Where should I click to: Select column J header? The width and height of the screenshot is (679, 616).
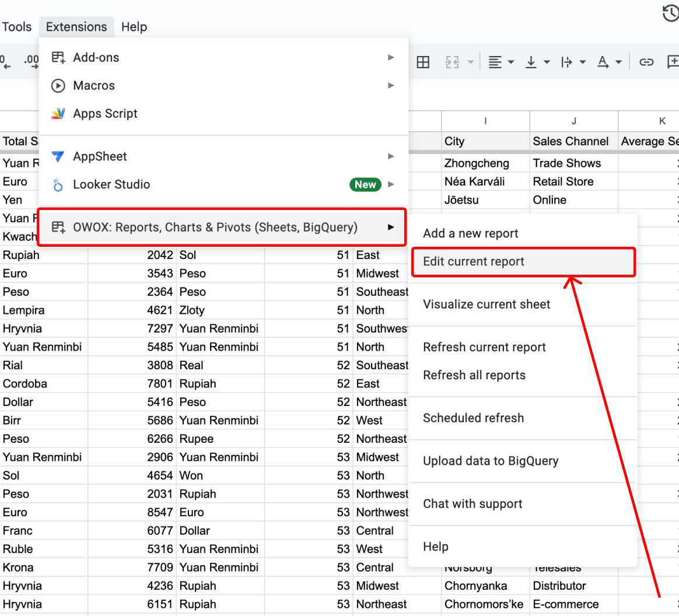pyautogui.click(x=574, y=121)
